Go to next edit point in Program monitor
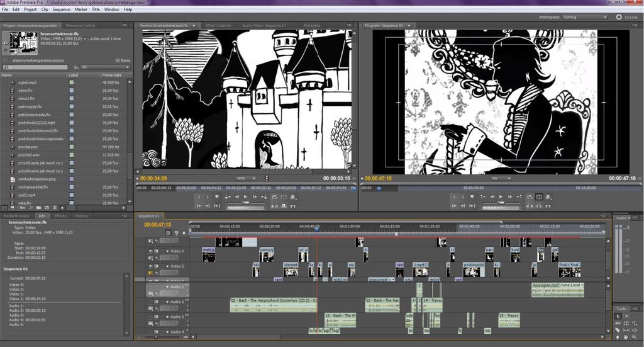 point(519,197)
